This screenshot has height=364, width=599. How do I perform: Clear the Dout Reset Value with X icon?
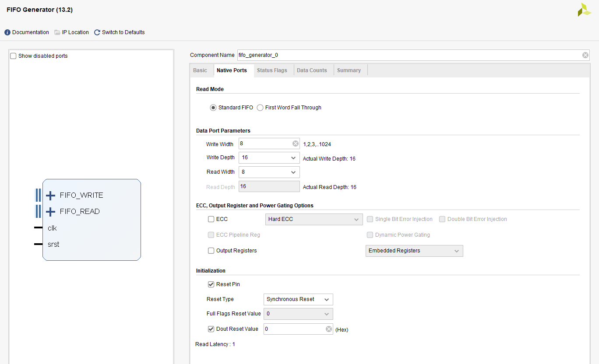[x=328, y=329]
